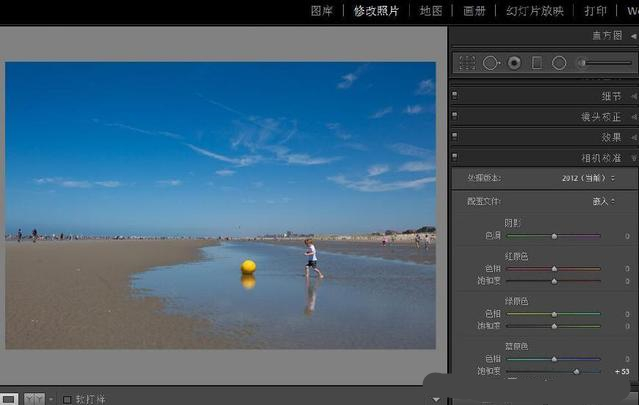
Task: Click the before/after Y|Y view icon
Action: 34,399
